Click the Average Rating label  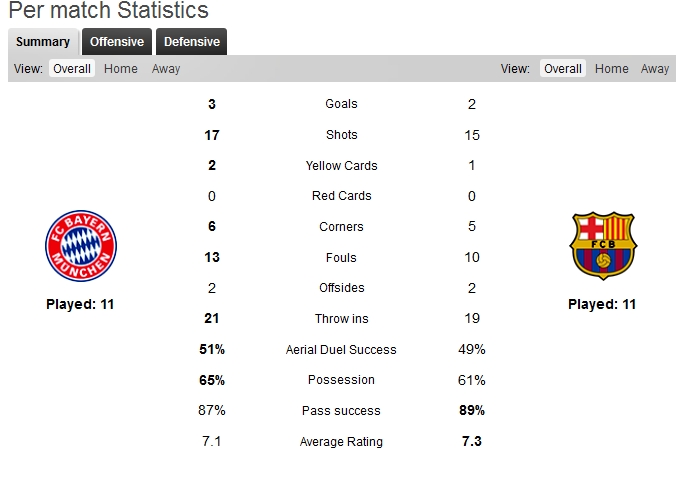pos(341,442)
